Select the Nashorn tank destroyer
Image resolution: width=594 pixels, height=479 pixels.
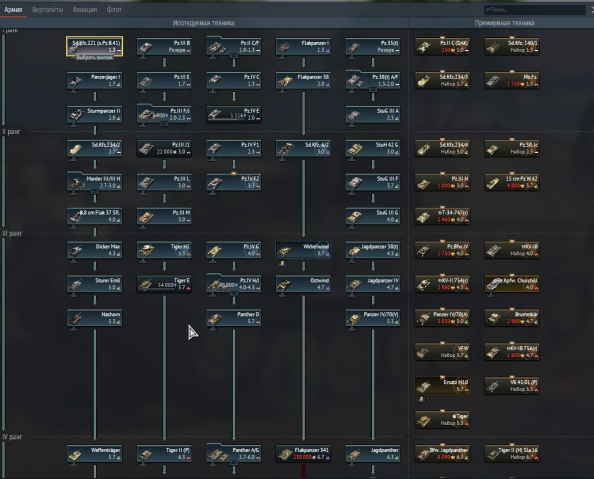95,318
